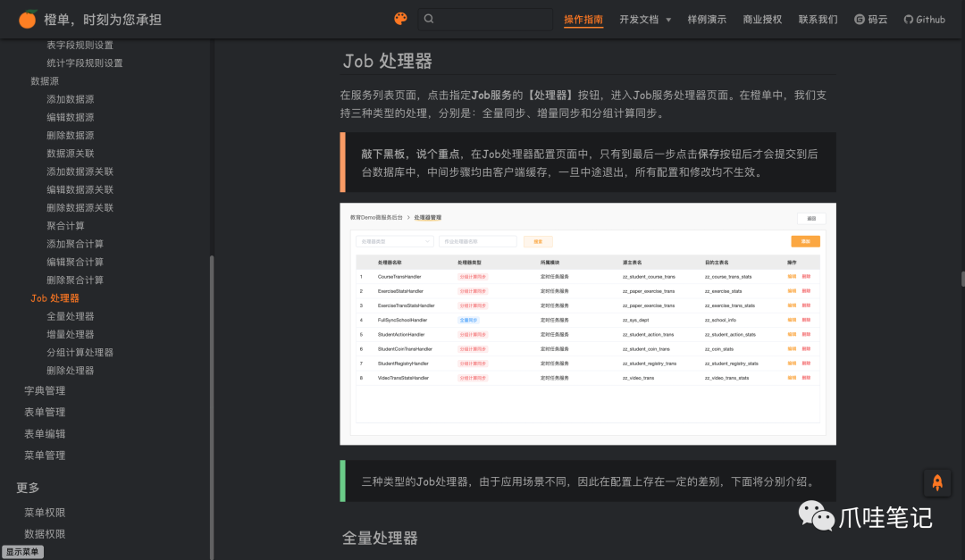965x560 pixels.
Task: Open 联系我们 navigation item
Action: [818, 20]
